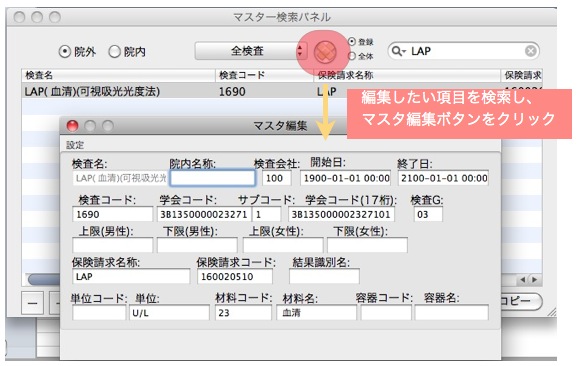Screen dimensions: 581x366
Task: Click the 結果識別名 input field
Action: click(x=324, y=277)
